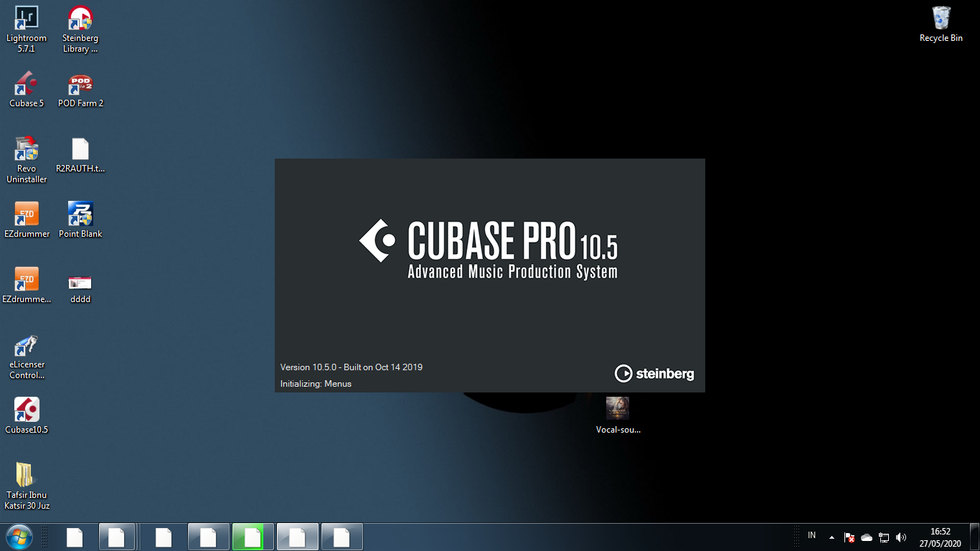
Task: Click the Initializing: Menus status text
Action: point(316,384)
